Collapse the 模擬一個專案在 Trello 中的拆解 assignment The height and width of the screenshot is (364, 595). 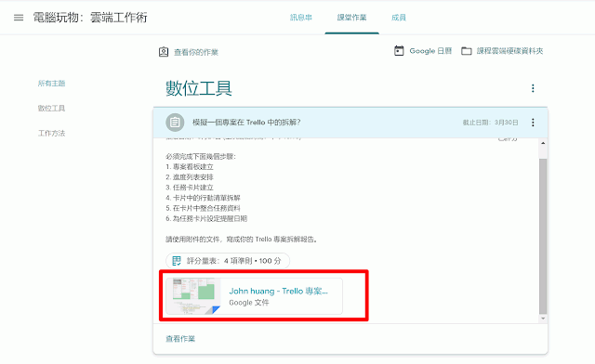[x=246, y=123]
